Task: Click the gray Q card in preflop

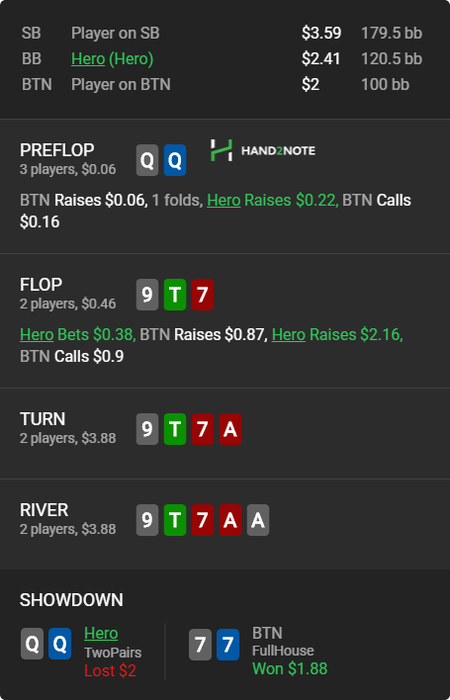Action: pos(147,160)
